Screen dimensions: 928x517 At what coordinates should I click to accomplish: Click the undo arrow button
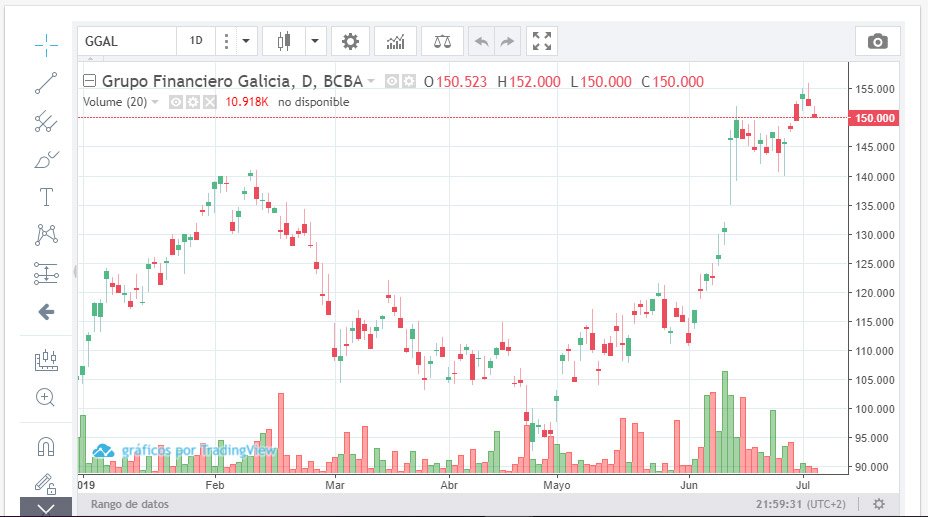(x=481, y=41)
